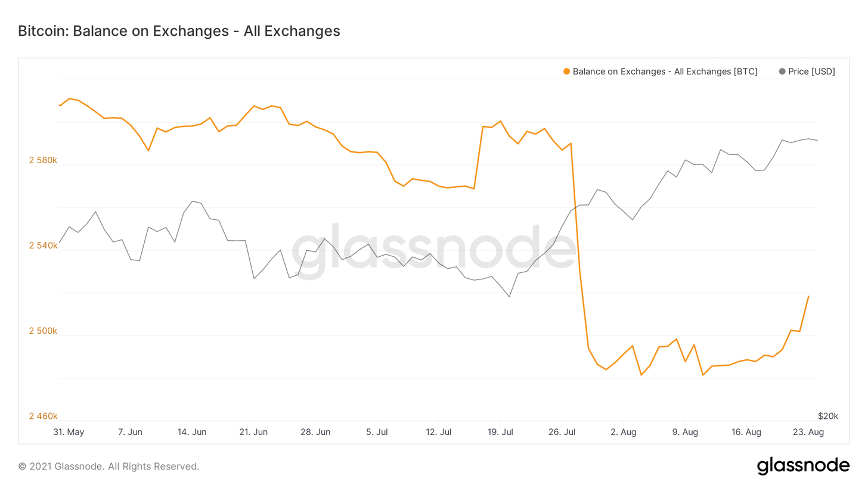Viewport: 868px width, 488px height.
Task: Click the 19. Jul date marker
Action: tap(500, 432)
